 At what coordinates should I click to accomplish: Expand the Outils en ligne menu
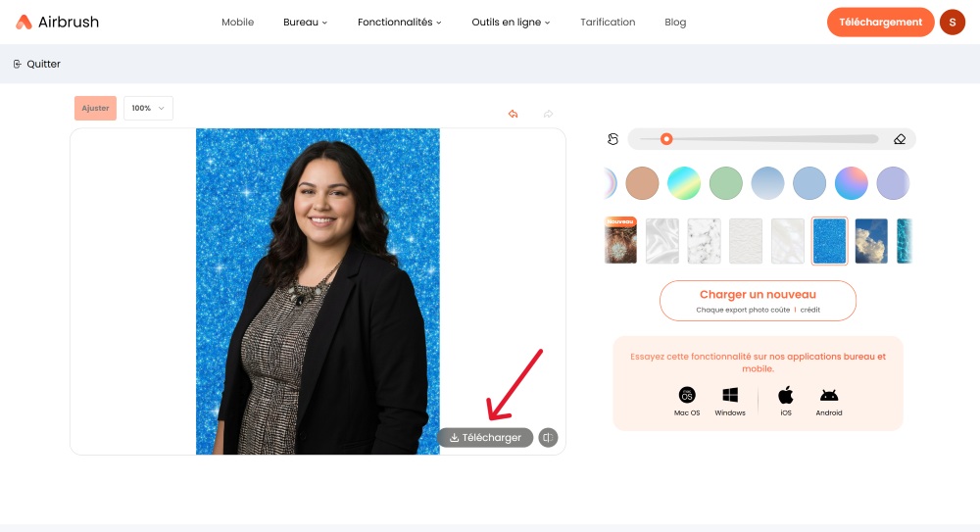point(511,22)
